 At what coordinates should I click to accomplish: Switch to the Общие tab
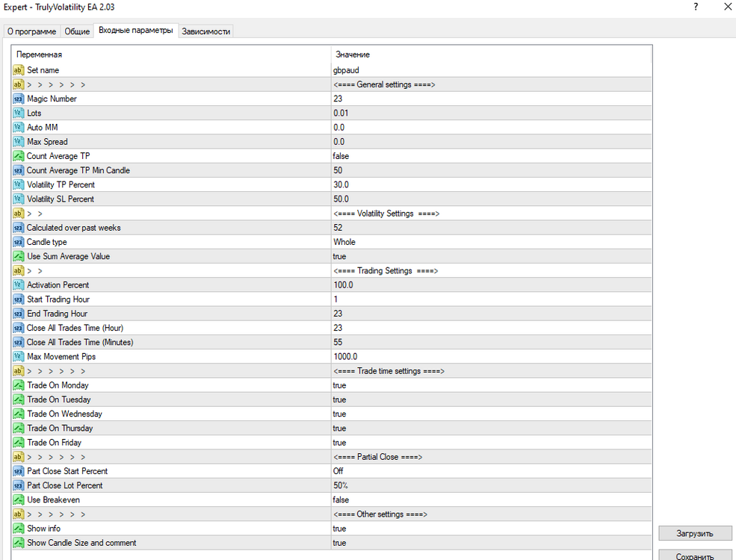tap(77, 31)
